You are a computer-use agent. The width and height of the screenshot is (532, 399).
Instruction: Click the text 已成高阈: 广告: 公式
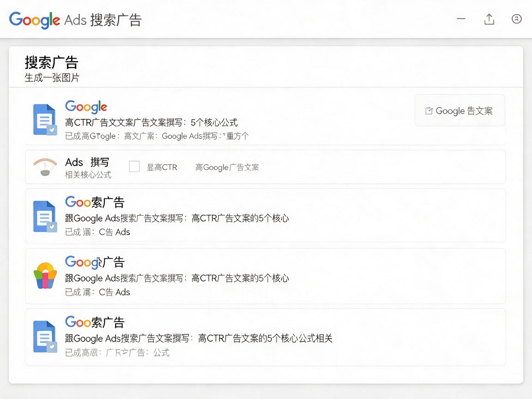click(x=117, y=352)
